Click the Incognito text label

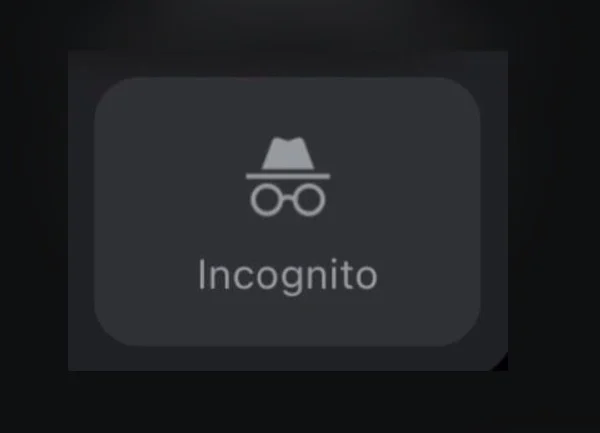pyautogui.click(x=288, y=277)
